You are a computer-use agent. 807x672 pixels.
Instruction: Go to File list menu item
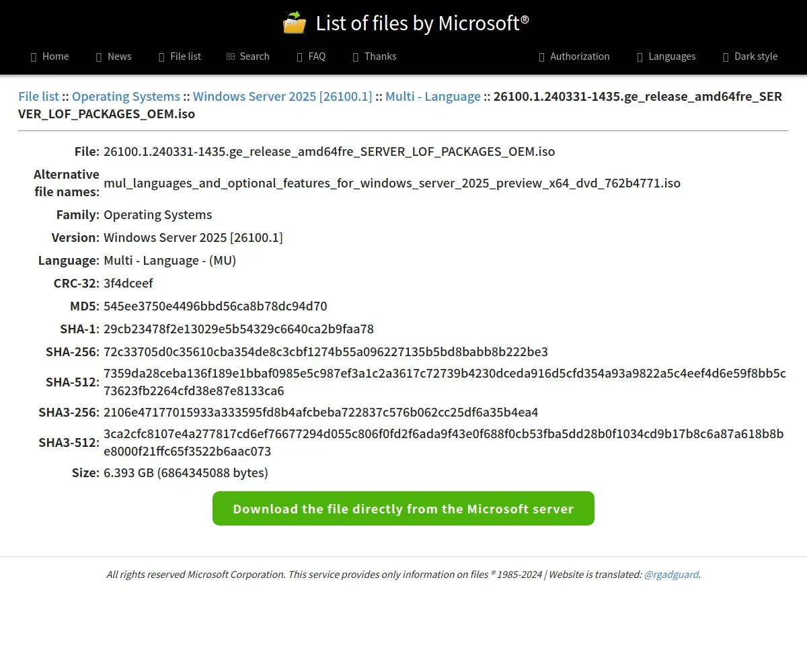tap(180, 56)
